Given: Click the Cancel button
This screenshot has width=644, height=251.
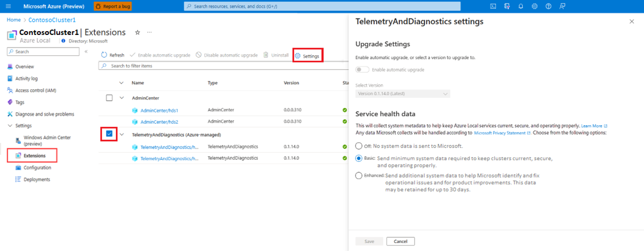Looking at the screenshot, I should pos(400,242).
